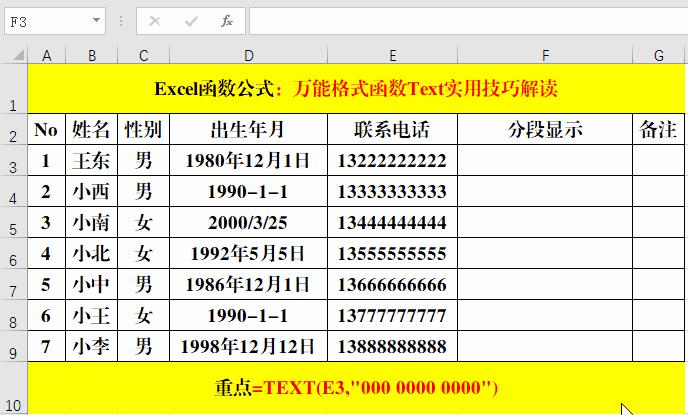Click the date cell '1986年12月1日'
This screenshot has height=415, width=688.
point(248,285)
